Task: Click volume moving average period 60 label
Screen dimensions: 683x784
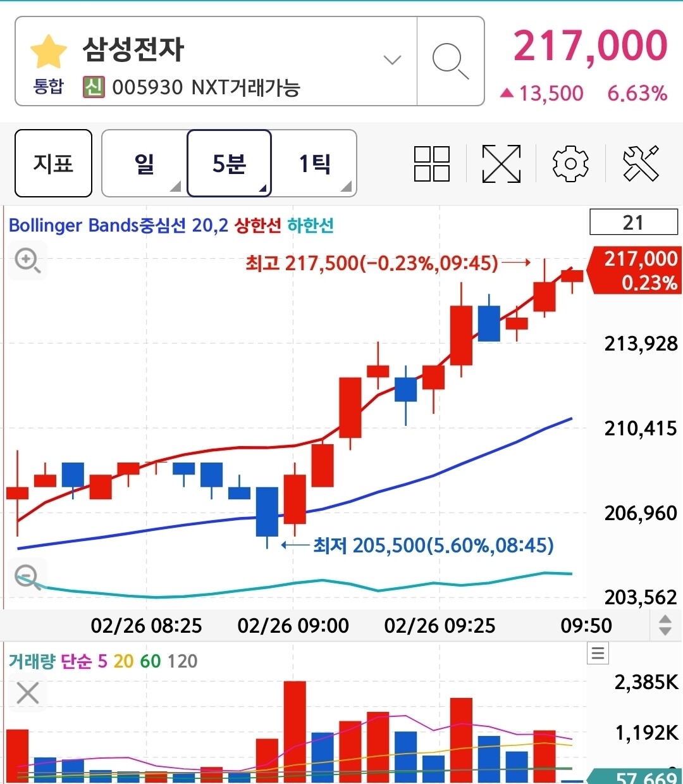Action: click(151, 661)
